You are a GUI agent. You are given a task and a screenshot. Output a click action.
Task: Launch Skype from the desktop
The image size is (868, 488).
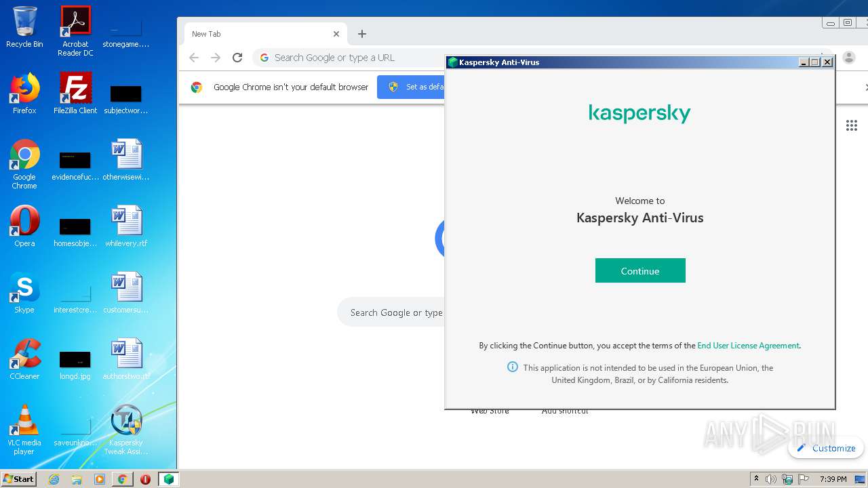(x=24, y=293)
